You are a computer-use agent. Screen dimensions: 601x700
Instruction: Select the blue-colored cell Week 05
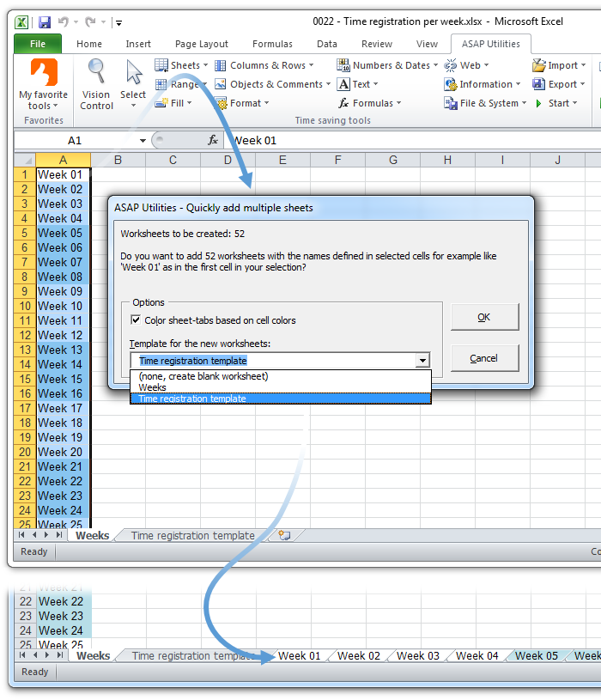pos(60,233)
